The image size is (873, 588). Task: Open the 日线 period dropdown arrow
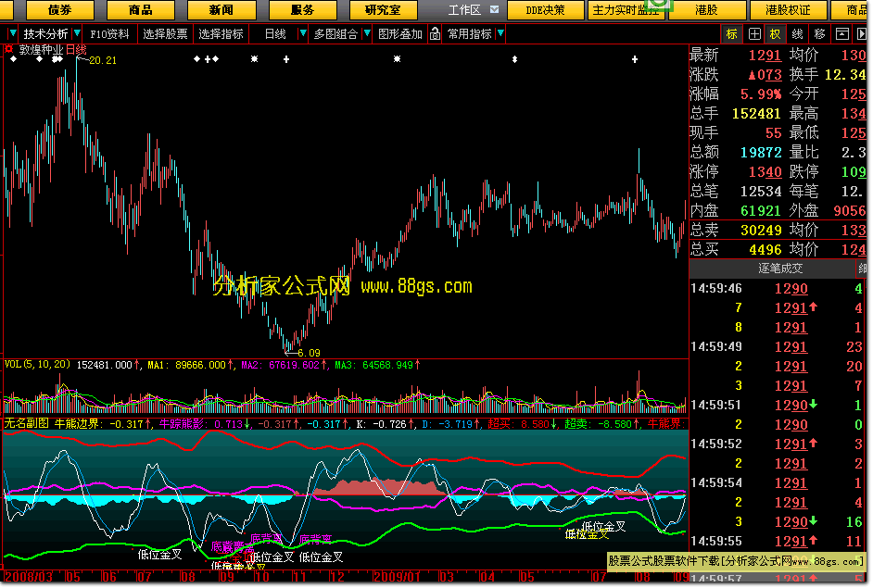pyautogui.click(x=303, y=34)
